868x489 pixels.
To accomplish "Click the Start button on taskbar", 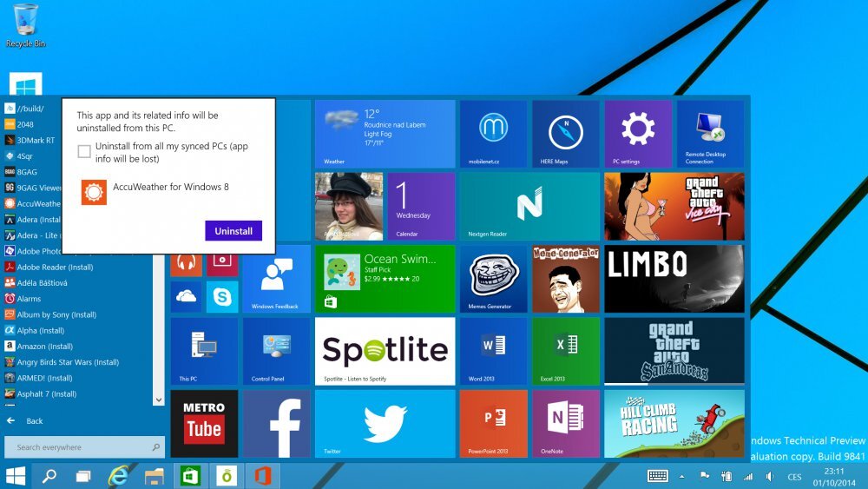I will pyautogui.click(x=16, y=476).
